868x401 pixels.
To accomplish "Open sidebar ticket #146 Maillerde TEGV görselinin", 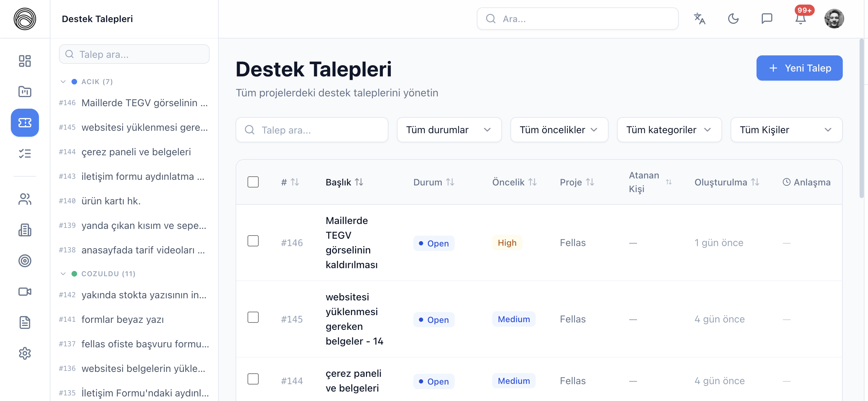I will coord(134,103).
